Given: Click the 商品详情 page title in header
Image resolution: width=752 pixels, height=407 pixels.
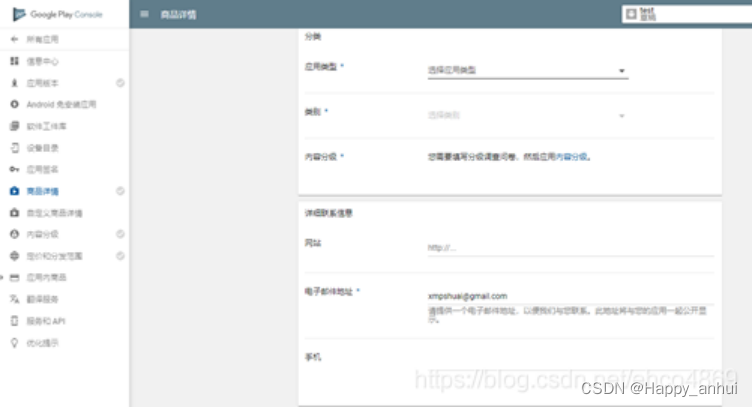Looking at the screenshot, I should click(178, 15).
